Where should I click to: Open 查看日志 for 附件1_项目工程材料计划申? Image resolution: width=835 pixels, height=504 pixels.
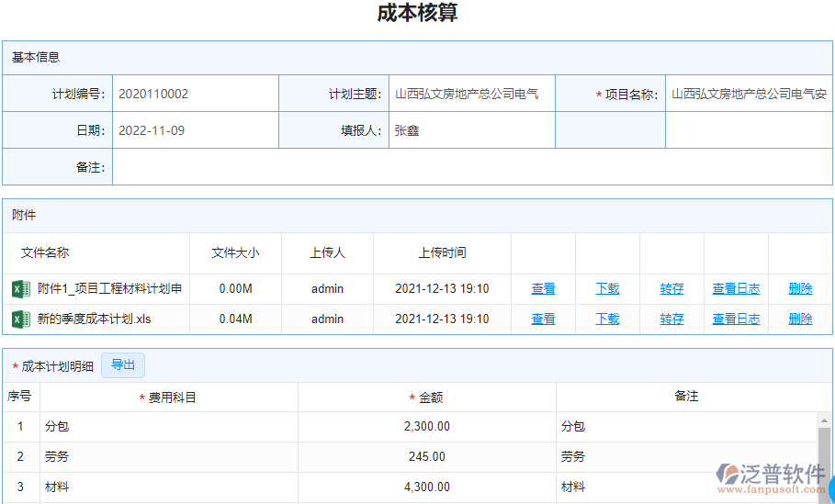click(736, 289)
